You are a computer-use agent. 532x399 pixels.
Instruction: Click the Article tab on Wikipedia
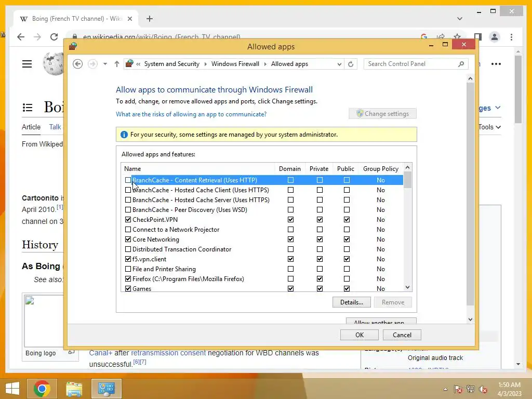tap(31, 127)
